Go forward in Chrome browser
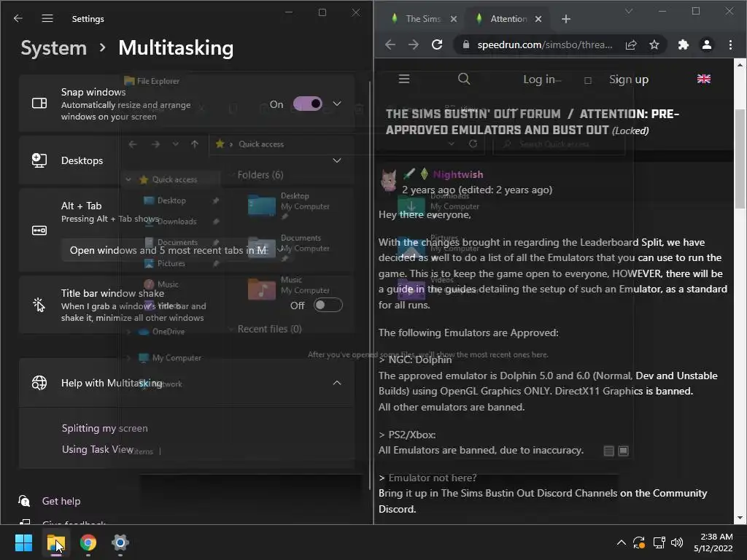747x560 pixels. click(x=414, y=44)
